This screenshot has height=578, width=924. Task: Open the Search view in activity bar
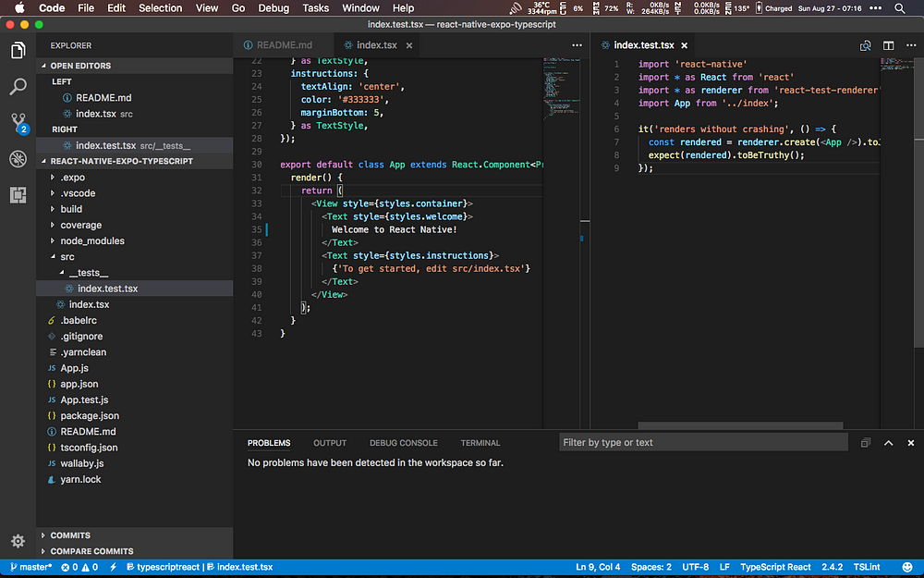pyautogui.click(x=18, y=88)
